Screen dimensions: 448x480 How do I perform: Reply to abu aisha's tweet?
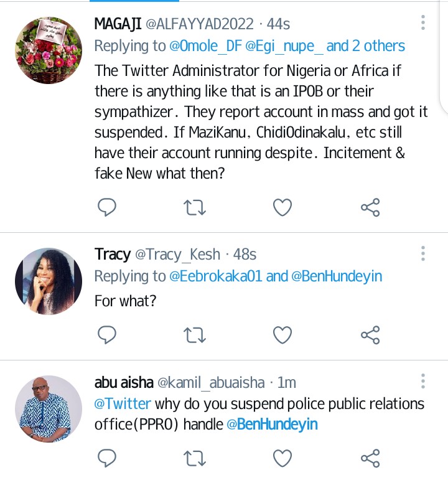[x=107, y=458]
